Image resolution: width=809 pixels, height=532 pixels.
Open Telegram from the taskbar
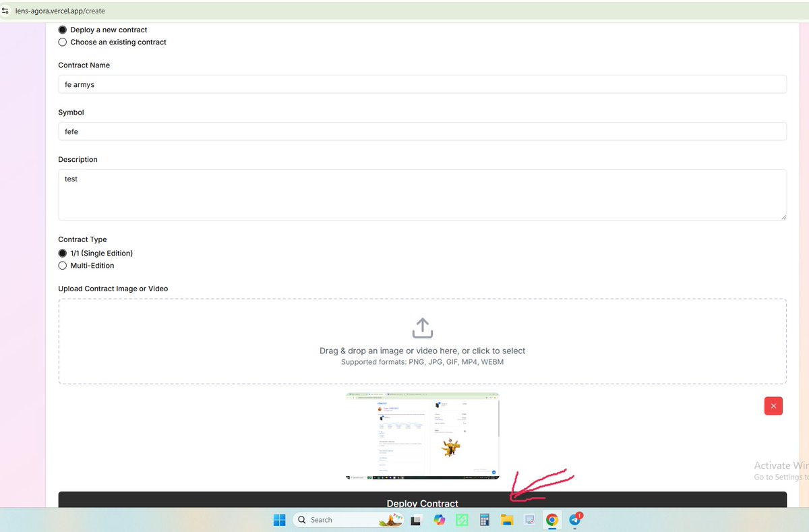[575, 519]
